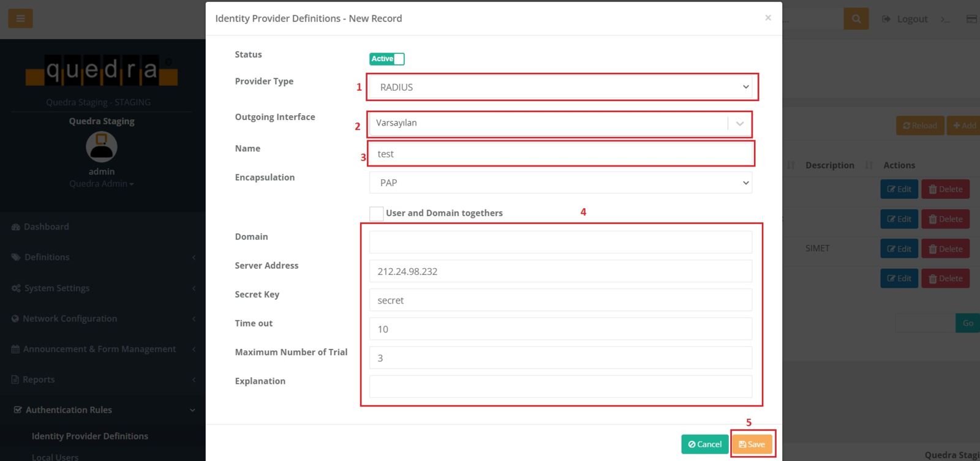Open Dashboard in the sidebar
980x461 pixels.
coord(46,227)
